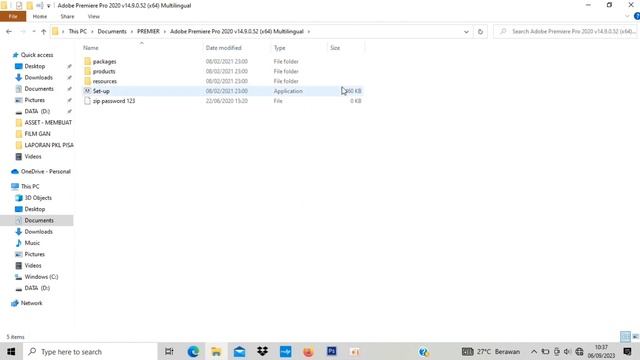Screen dimensions: 640x360
Task: Open Photoshop from the taskbar
Action: coord(331,351)
